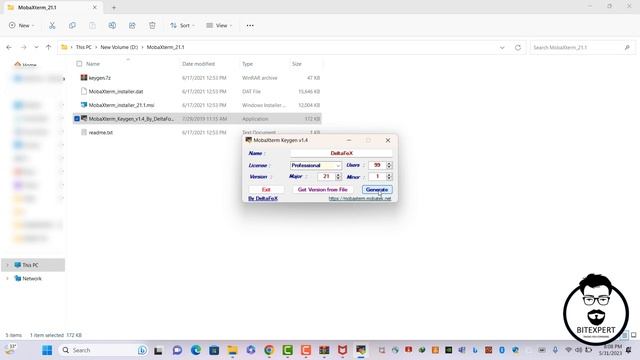Click the Share icon in Explorer toolbar
640x360 pixels.
click(x=132, y=25)
